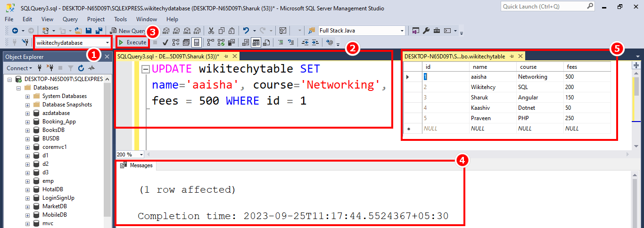Image resolution: width=644 pixels, height=228 pixels.
Task: Open the Tools menu
Action: coord(120,19)
